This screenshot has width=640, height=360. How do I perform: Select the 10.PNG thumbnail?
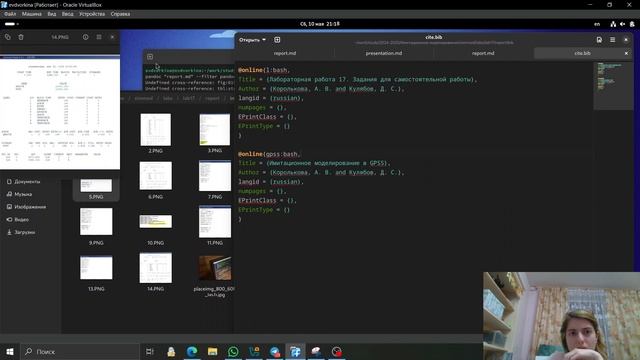pyautogui.click(x=156, y=222)
